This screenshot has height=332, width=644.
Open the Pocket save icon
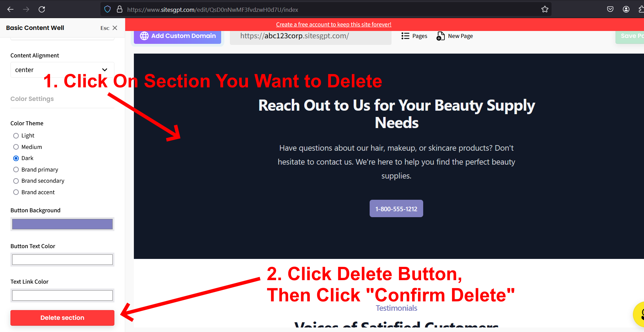pyautogui.click(x=610, y=9)
